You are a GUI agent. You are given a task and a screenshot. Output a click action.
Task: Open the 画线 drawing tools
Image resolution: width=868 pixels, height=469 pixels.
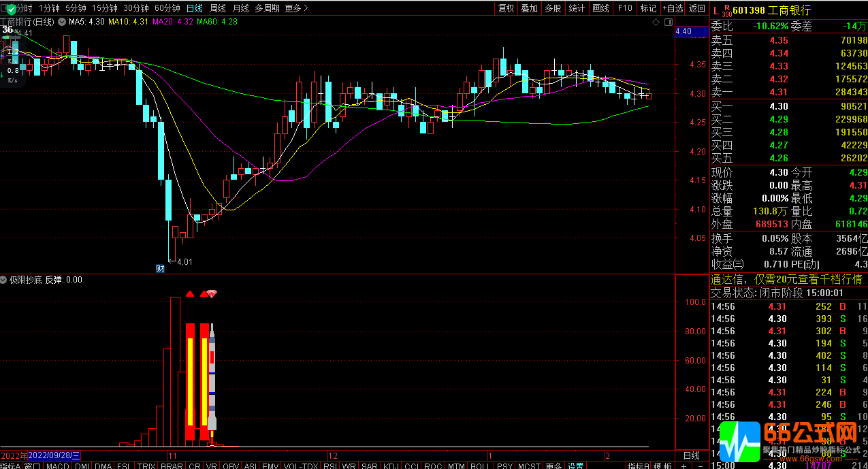pyautogui.click(x=600, y=8)
